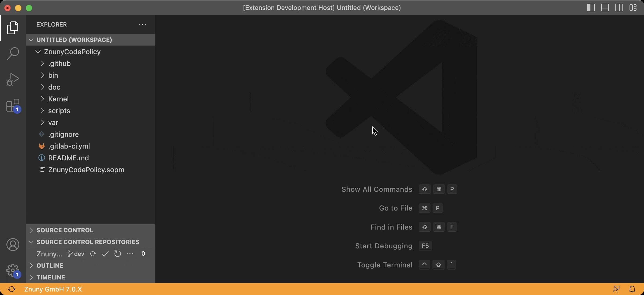Click the commit checkmark icon in repositories
The width and height of the screenshot is (644, 295).
(105, 254)
